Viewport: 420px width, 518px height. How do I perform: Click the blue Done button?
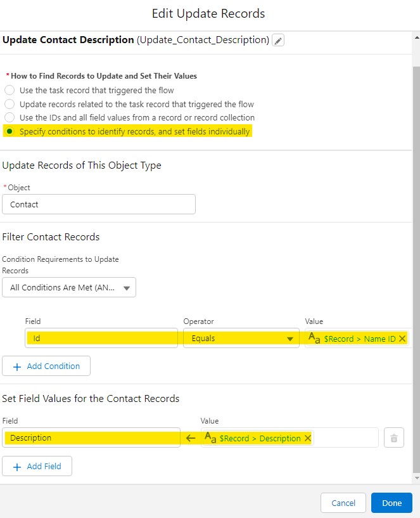pyautogui.click(x=391, y=503)
